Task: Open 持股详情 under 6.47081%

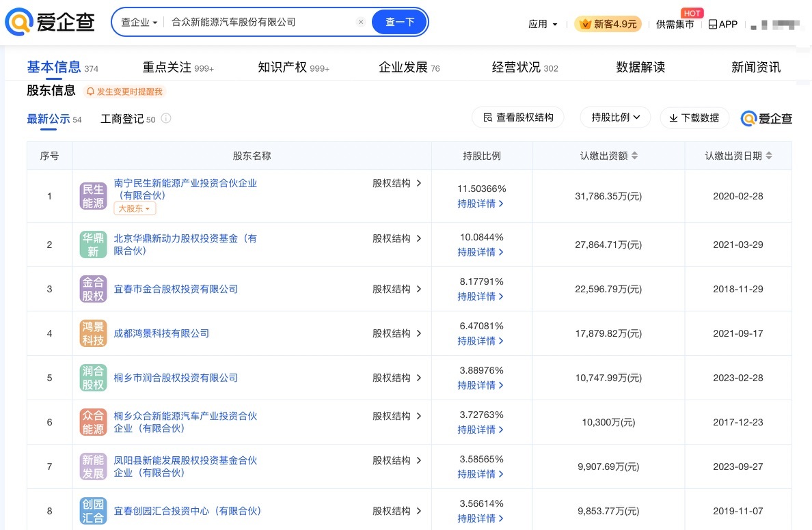Action: point(481,341)
